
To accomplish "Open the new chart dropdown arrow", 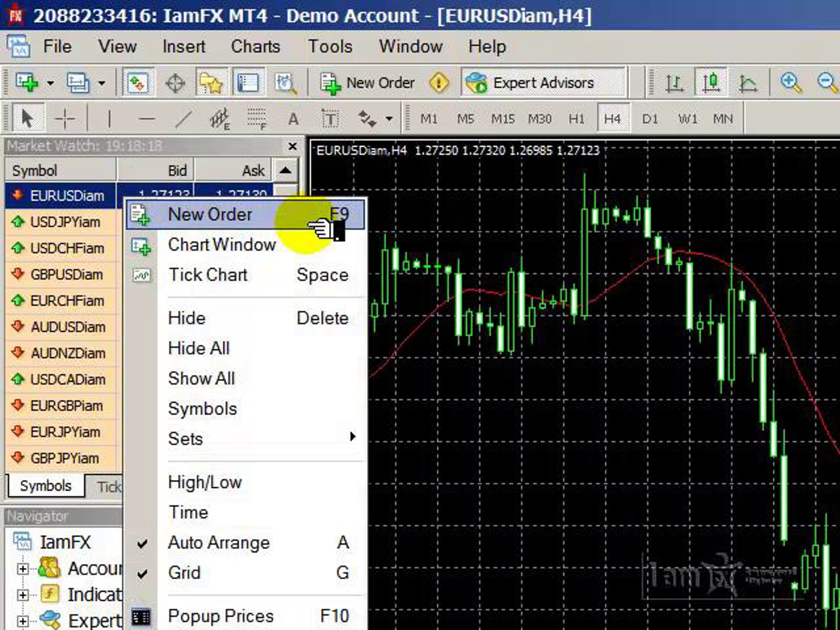I will pos(50,82).
